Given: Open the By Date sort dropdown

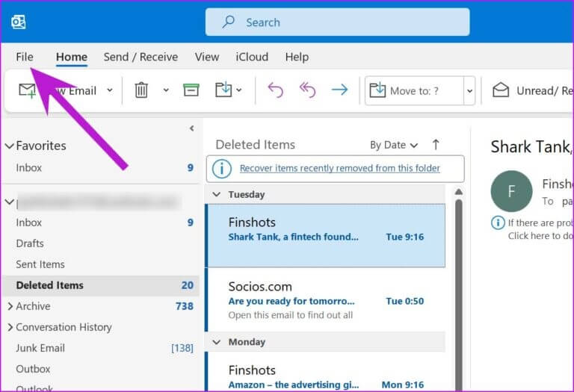Looking at the screenshot, I should click(x=394, y=145).
